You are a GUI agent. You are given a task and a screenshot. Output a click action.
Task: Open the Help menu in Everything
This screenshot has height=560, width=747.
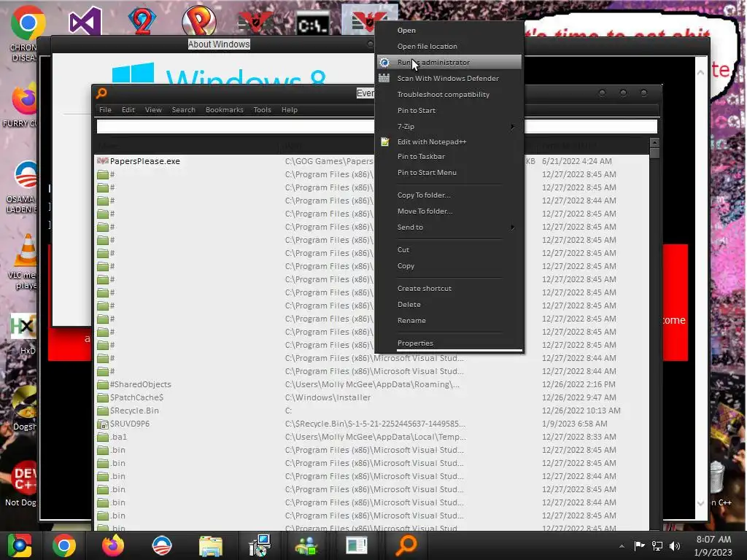(289, 109)
